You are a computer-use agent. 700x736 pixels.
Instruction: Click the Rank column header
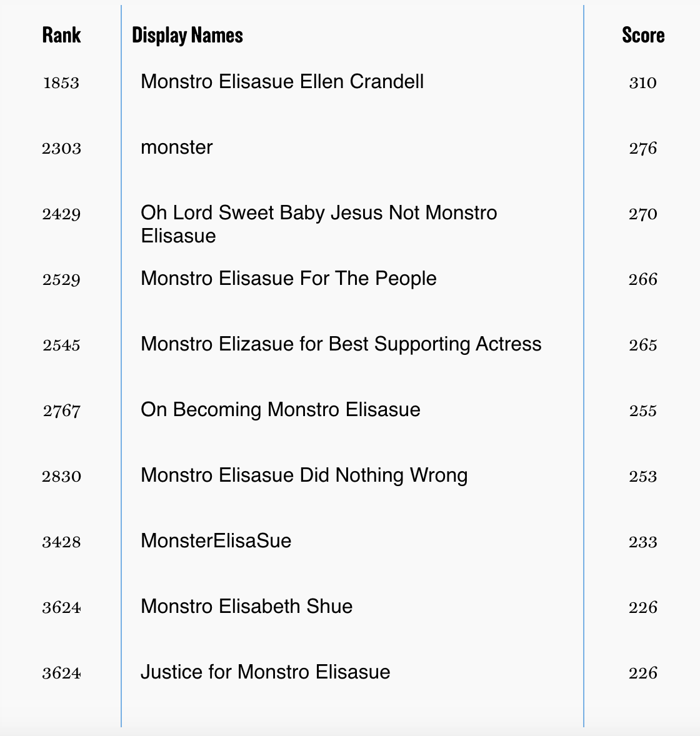click(x=61, y=35)
